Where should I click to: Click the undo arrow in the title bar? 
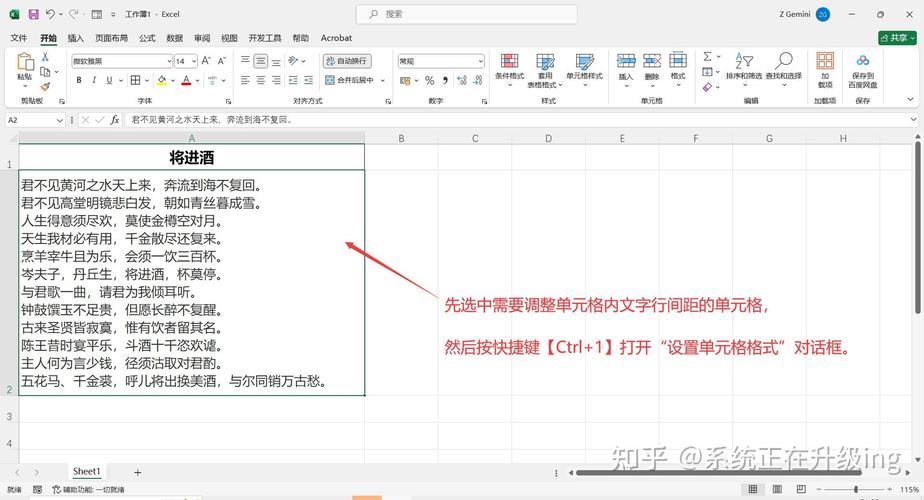click(x=51, y=14)
